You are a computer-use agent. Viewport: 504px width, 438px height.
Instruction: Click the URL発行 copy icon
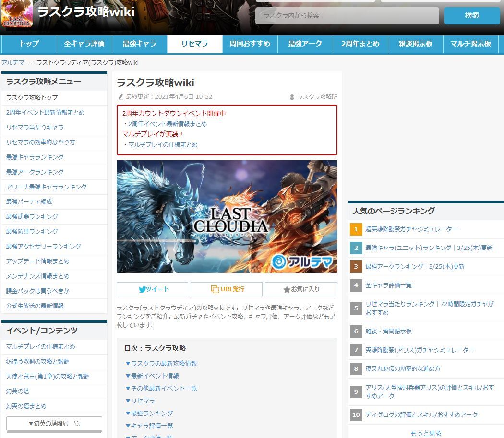[215, 289]
